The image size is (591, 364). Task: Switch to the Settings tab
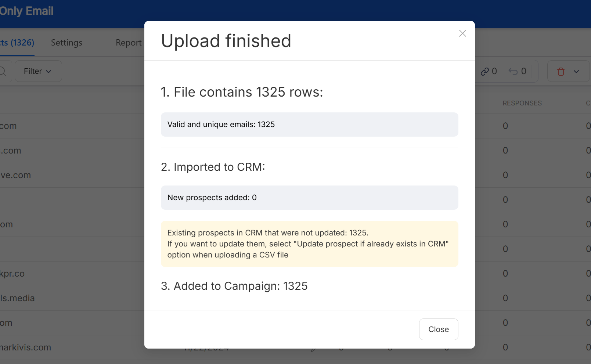66,43
